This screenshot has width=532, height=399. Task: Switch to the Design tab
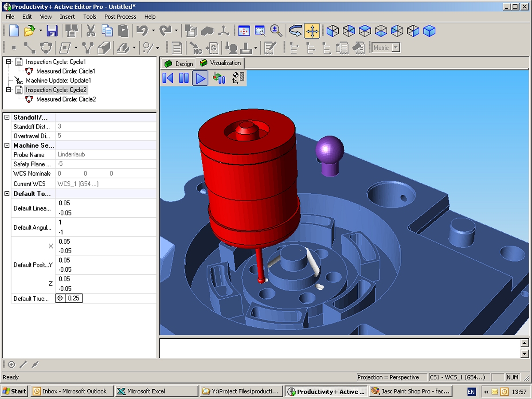179,63
